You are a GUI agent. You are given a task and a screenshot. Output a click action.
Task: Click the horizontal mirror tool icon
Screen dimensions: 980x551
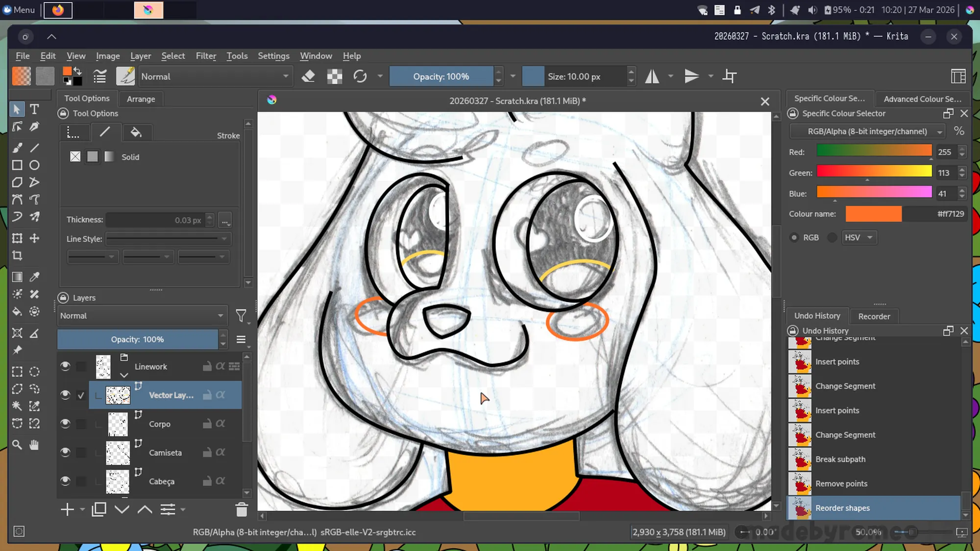pos(652,76)
